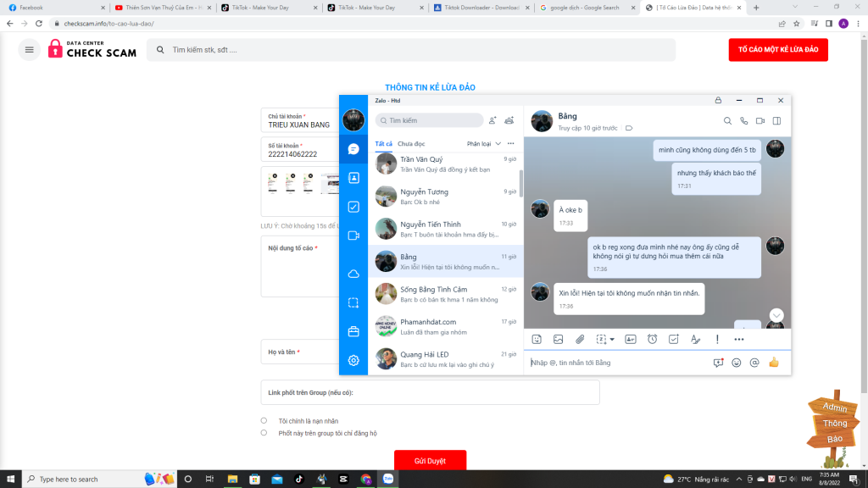Start a video call with Bằng

760,121
